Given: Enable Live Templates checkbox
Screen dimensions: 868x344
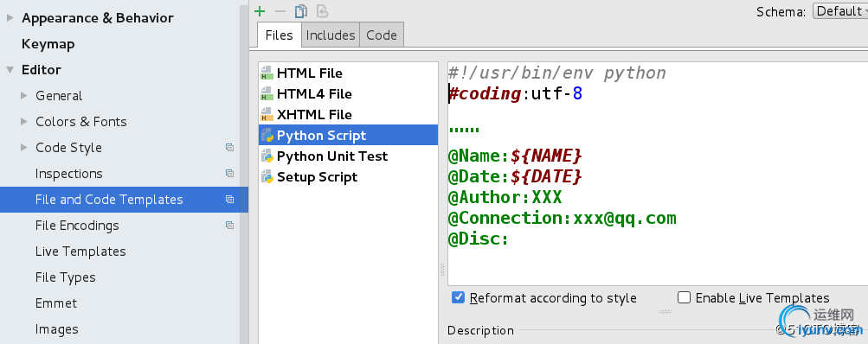Looking at the screenshot, I should coord(685,297).
